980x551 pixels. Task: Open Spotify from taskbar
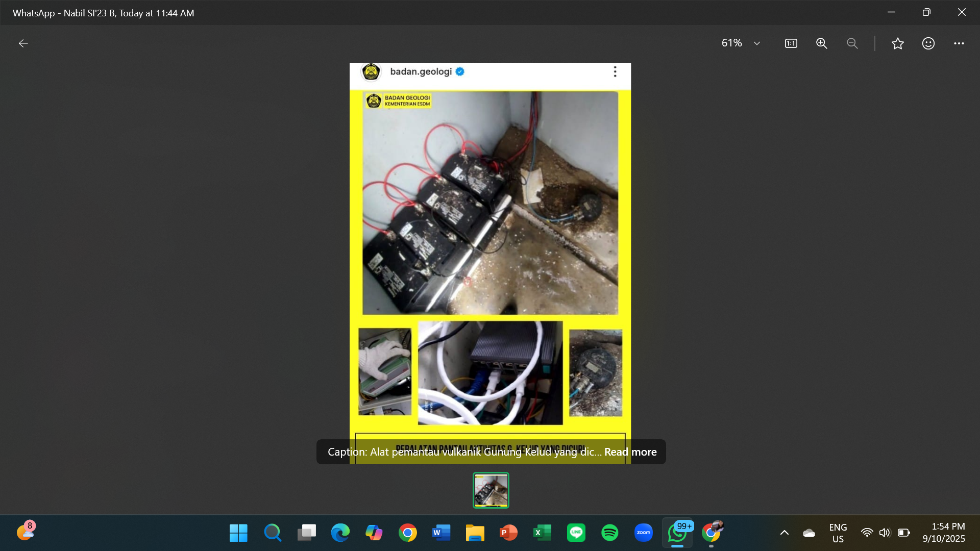[x=609, y=533]
